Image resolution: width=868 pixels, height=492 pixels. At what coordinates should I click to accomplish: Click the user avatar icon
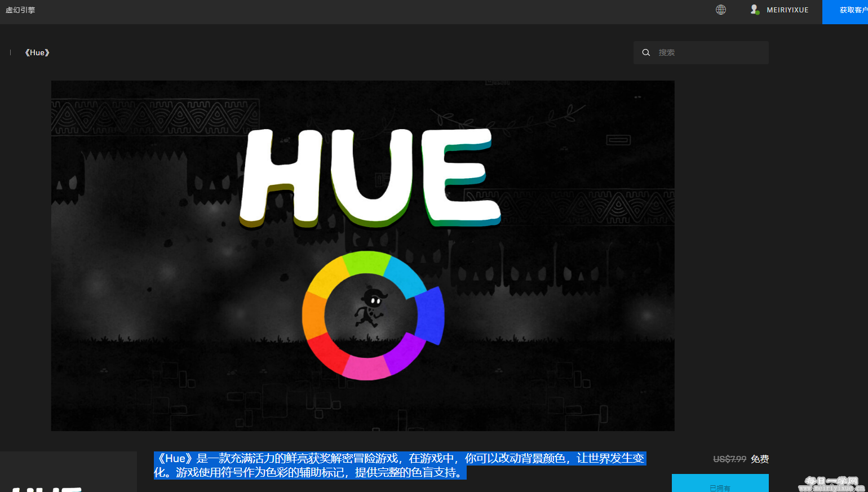pos(755,10)
